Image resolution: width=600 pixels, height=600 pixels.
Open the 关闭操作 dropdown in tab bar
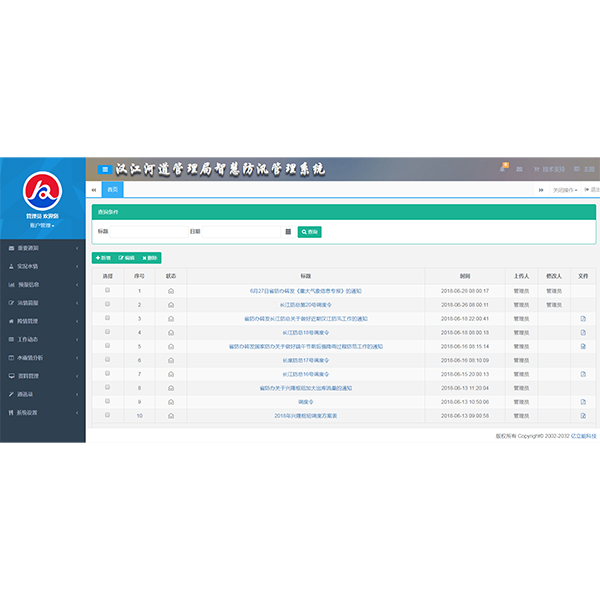pos(565,190)
